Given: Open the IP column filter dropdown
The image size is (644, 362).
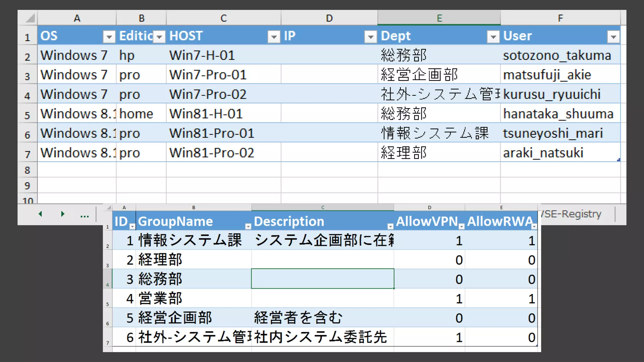Looking at the screenshot, I should [370, 37].
